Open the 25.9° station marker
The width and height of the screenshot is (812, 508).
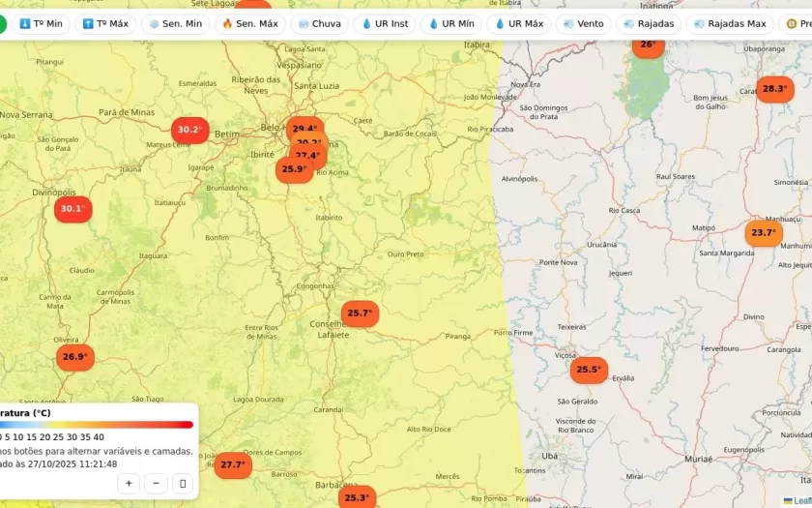294,170
